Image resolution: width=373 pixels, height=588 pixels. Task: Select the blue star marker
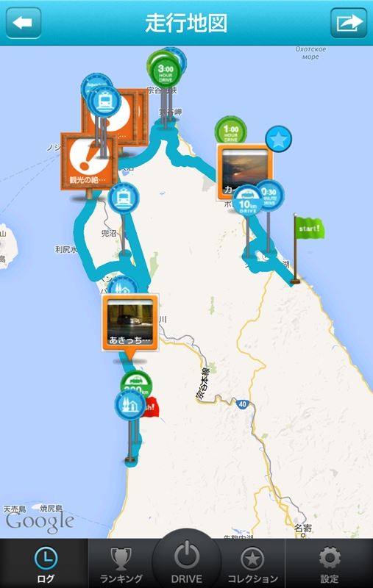click(x=278, y=139)
